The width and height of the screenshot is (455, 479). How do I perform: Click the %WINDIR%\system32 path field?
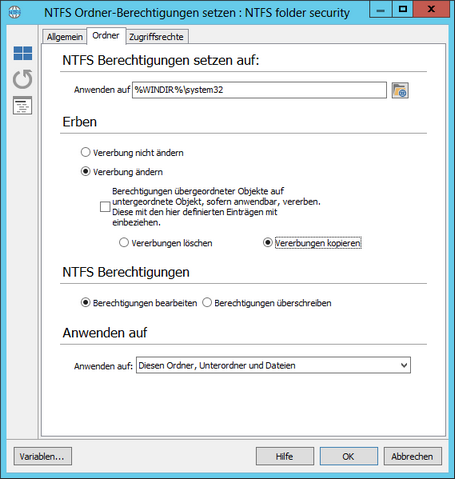[x=259, y=90]
